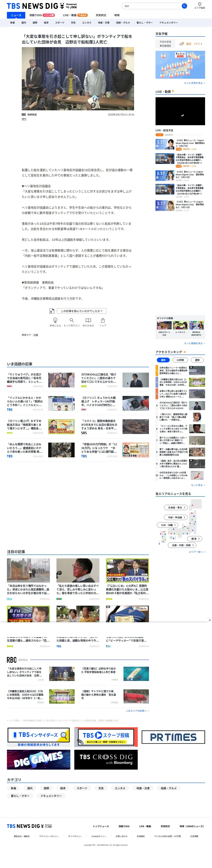This screenshot has width=212, height=868.
Task: Click もっと天気を見る link
Action: pyautogui.click(x=194, y=83)
